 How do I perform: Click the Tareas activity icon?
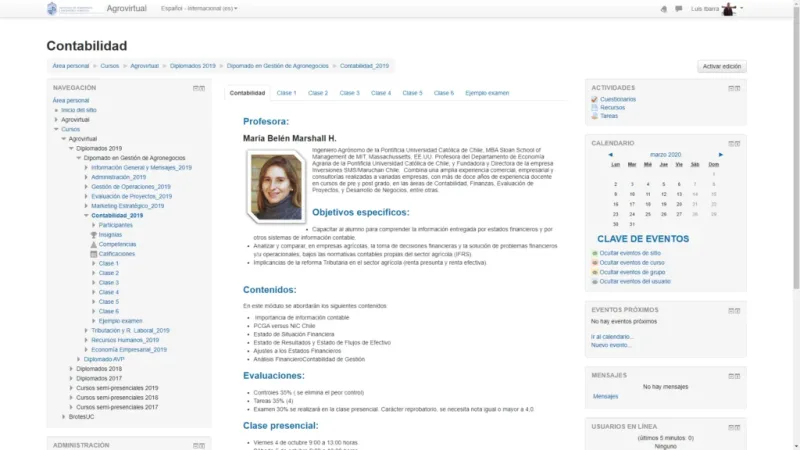pos(594,116)
